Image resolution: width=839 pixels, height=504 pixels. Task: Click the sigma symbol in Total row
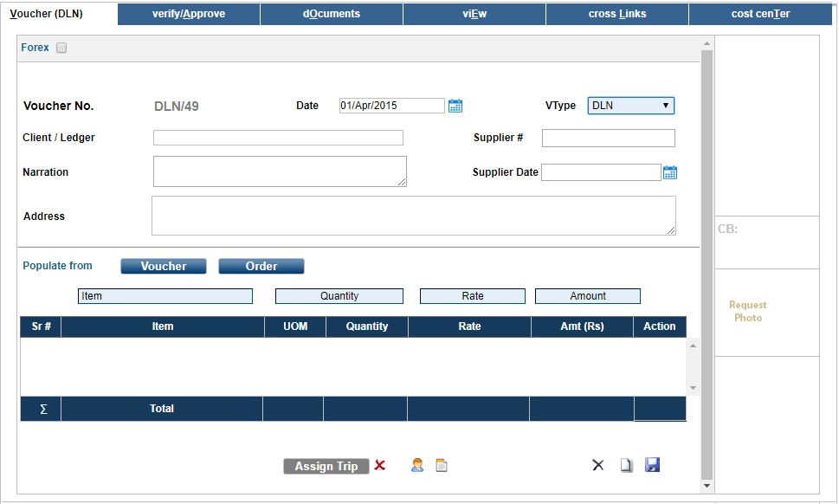pyautogui.click(x=43, y=410)
